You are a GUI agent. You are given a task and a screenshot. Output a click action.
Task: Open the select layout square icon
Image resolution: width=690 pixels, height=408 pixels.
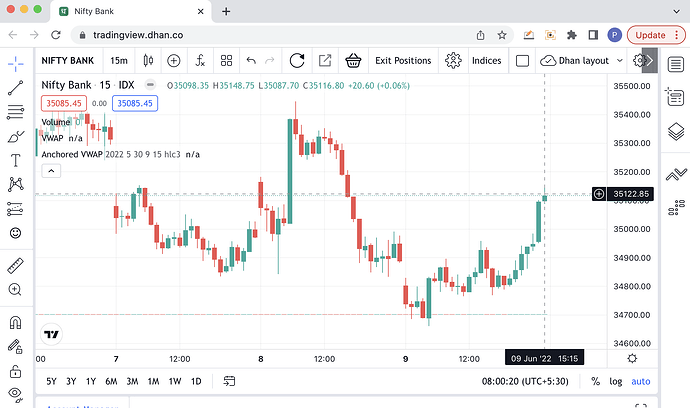(522, 61)
